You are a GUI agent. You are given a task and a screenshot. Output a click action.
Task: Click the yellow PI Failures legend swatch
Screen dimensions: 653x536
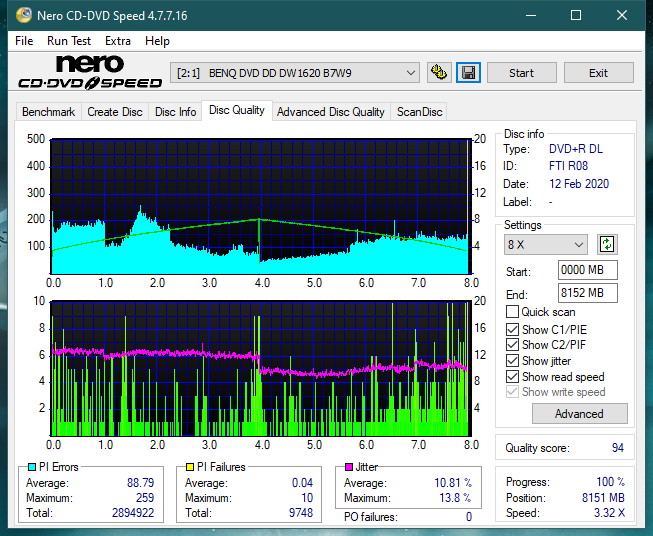click(x=190, y=467)
